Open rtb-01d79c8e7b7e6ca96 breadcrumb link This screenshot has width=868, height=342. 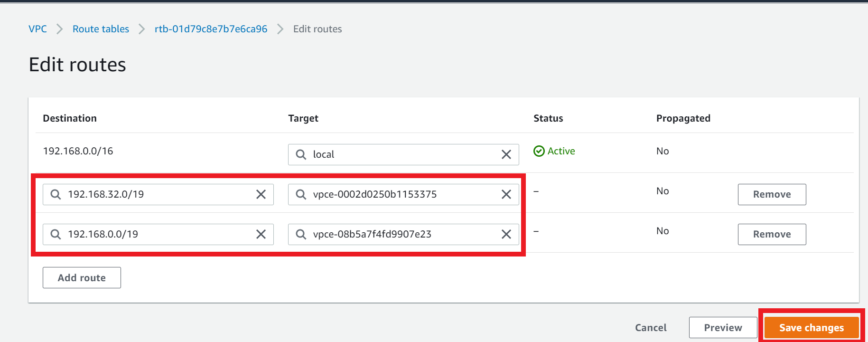click(x=211, y=29)
